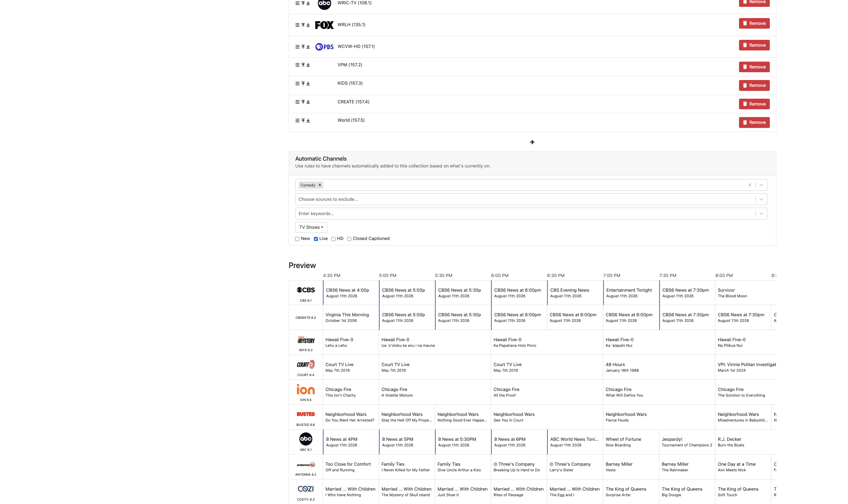This screenshot has width=848, height=504.
Task: Click the drag handle for World (157.5)
Action: pyautogui.click(x=297, y=120)
